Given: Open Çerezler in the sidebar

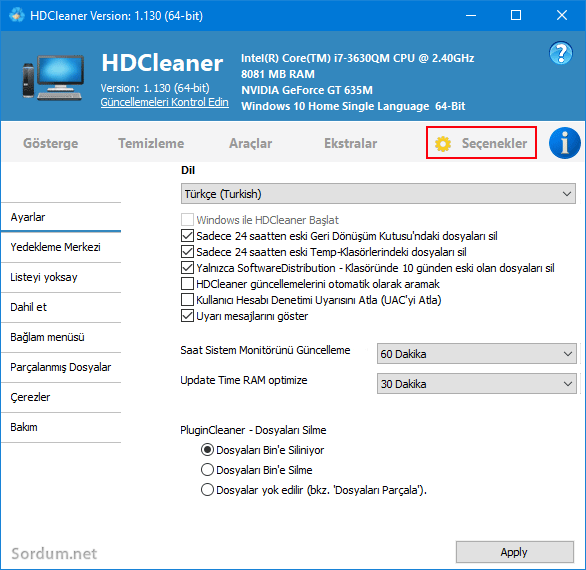Looking at the screenshot, I should [61, 397].
